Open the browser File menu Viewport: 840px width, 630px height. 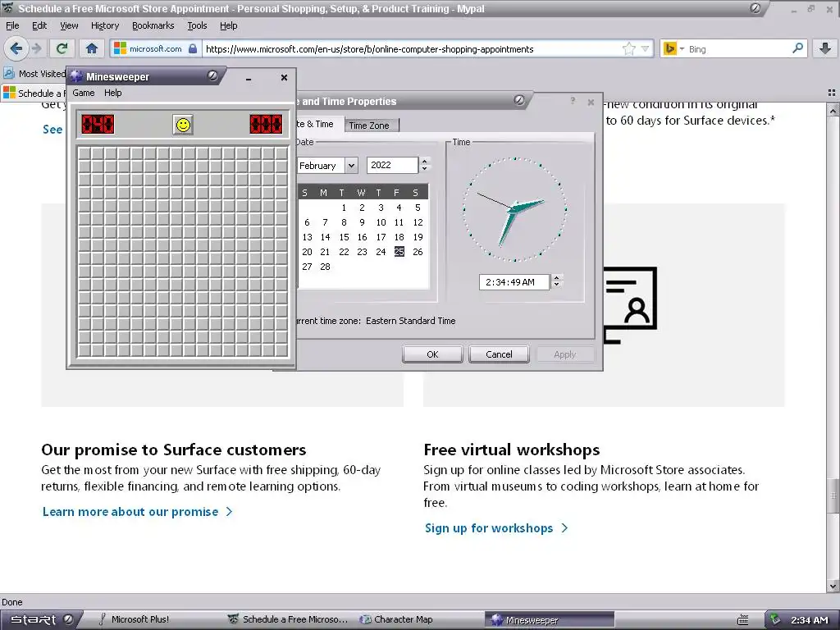[x=12, y=25]
